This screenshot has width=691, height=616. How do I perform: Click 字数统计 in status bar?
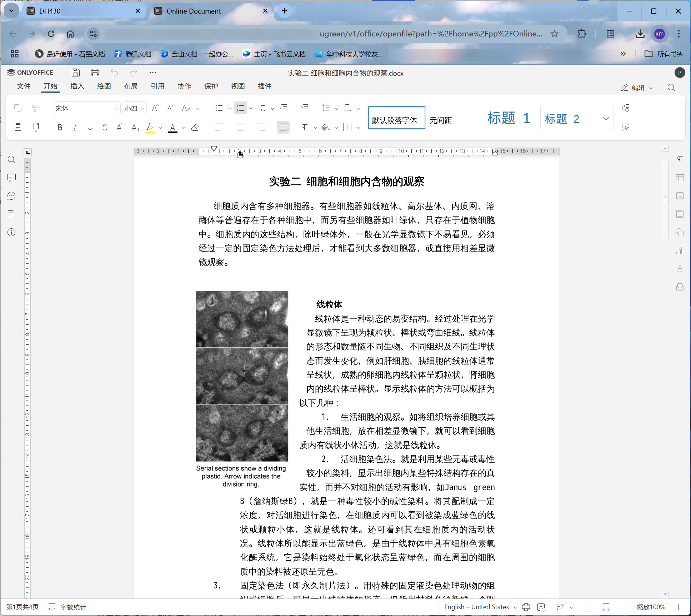point(73,607)
